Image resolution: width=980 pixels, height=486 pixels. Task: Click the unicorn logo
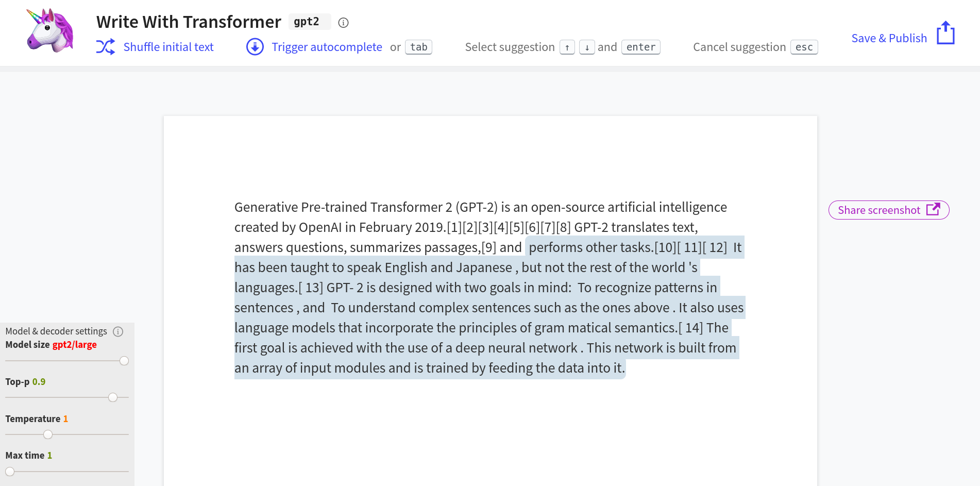(50, 30)
